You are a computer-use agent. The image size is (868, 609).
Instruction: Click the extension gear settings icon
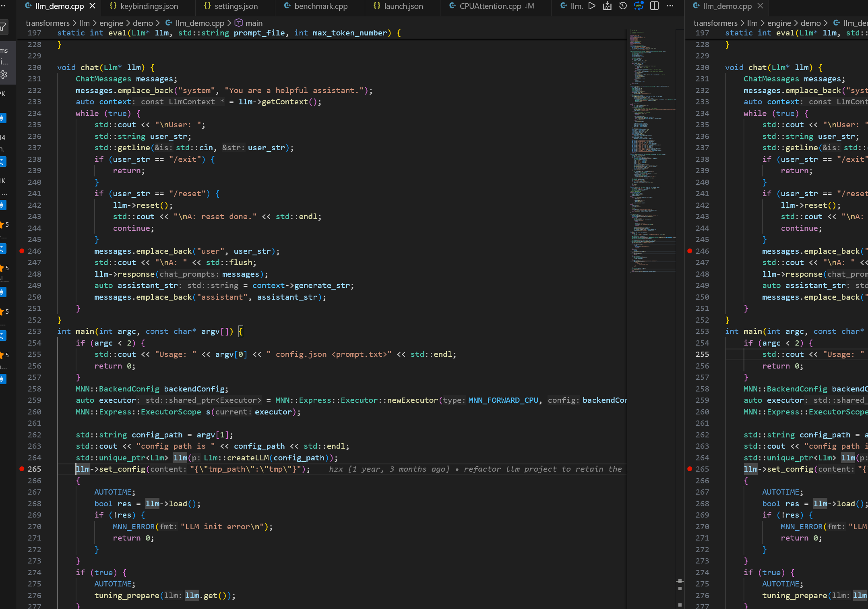tap(4, 75)
